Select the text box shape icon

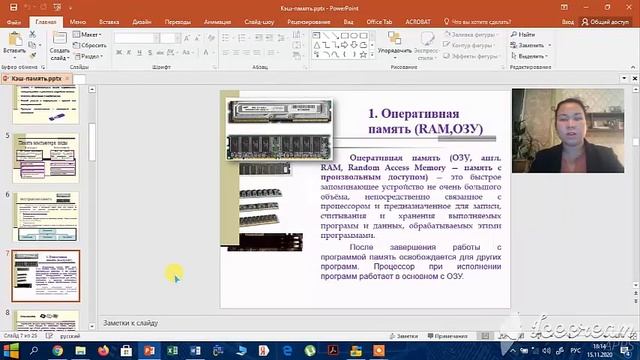(x=317, y=36)
